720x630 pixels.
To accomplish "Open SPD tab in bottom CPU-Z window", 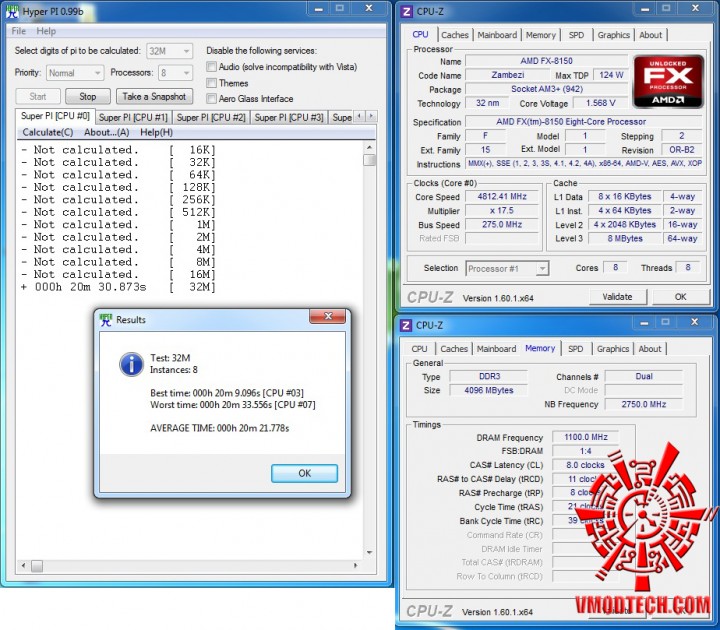I will click(x=575, y=349).
